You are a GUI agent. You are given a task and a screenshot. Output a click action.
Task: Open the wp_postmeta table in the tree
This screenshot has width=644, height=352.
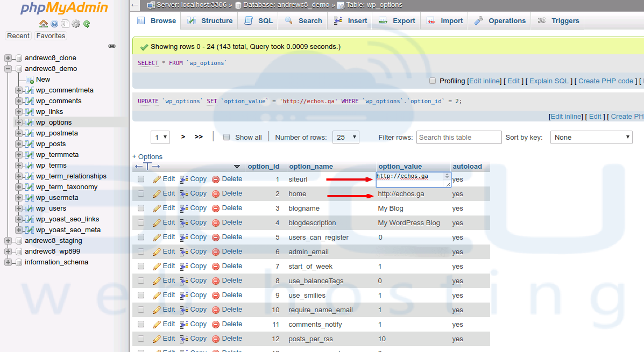tap(56, 133)
